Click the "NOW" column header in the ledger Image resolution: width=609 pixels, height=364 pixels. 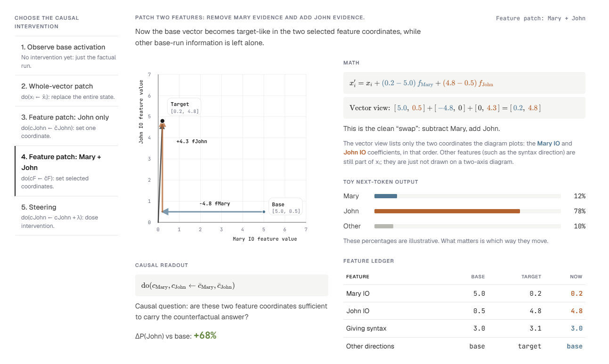[576, 276]
